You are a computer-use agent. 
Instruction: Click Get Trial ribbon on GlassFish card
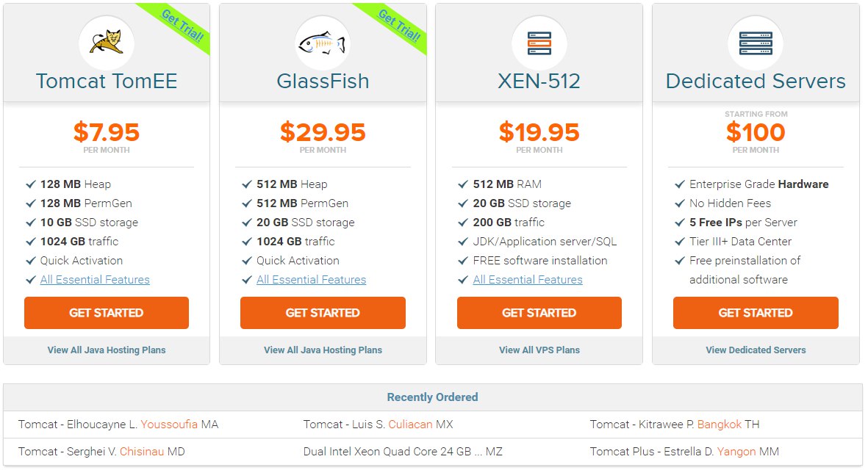click(399, 26)
